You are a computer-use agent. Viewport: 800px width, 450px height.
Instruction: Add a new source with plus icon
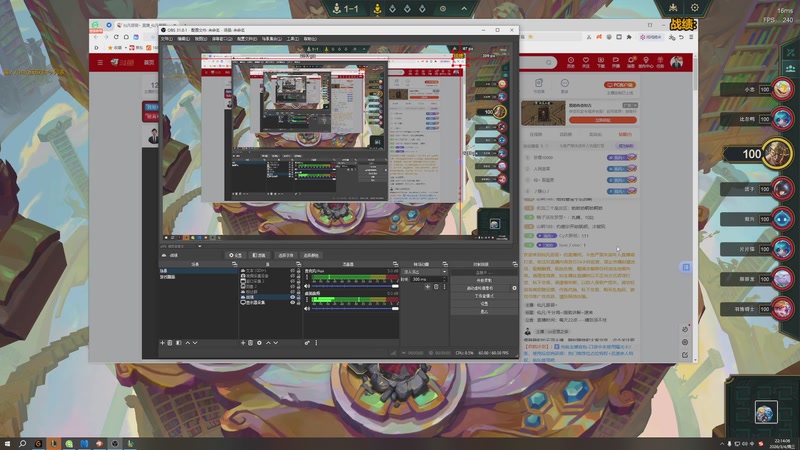243,342
